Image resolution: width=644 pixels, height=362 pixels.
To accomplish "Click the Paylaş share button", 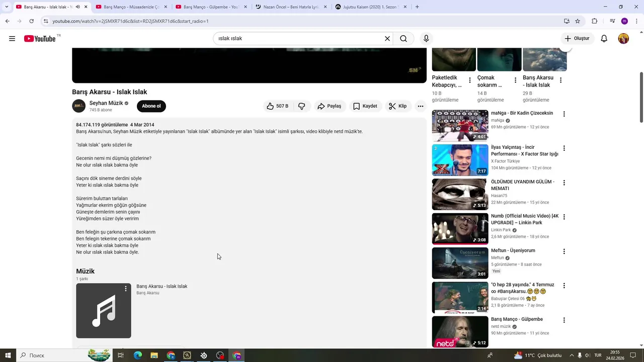I will [x=330, y=106].
